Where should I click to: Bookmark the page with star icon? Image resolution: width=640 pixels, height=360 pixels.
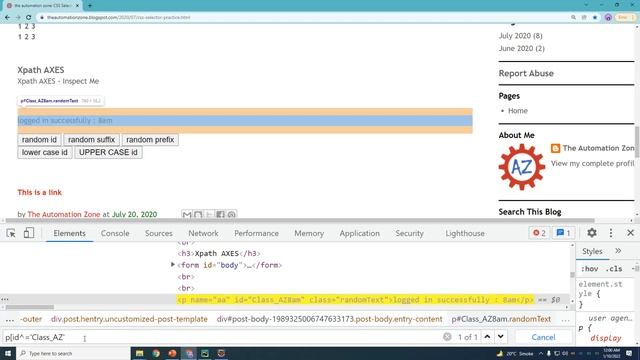coord(595,18)
